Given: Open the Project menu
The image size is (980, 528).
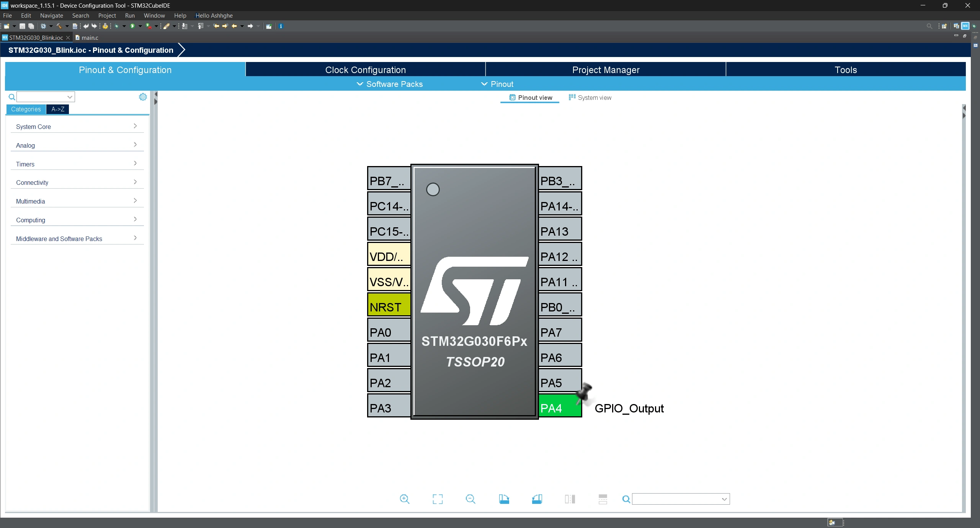Looking at the screenshot, I should 107,15.
